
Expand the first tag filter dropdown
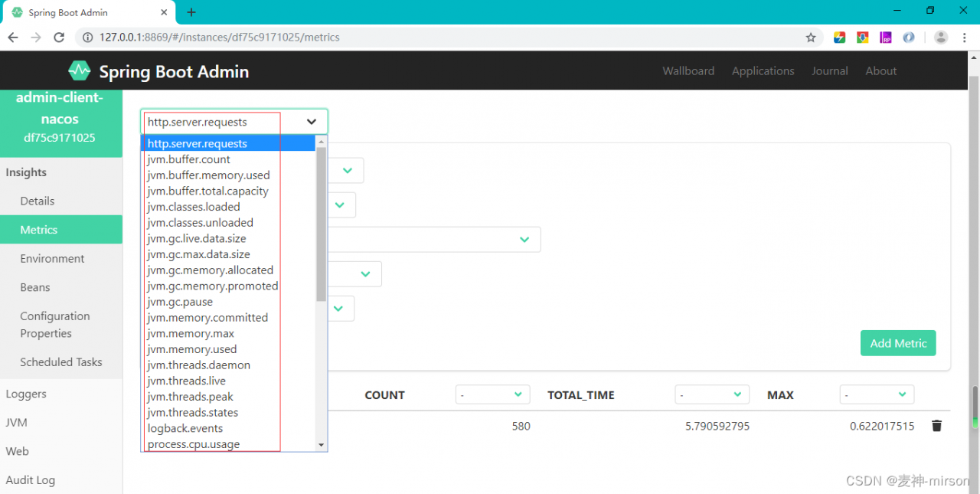coord(347,170)
